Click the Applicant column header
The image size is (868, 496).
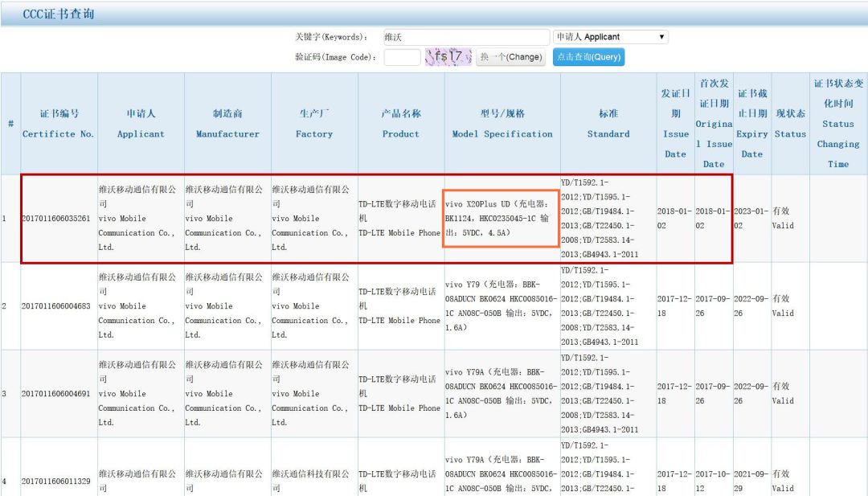click(x=141, y=124)
